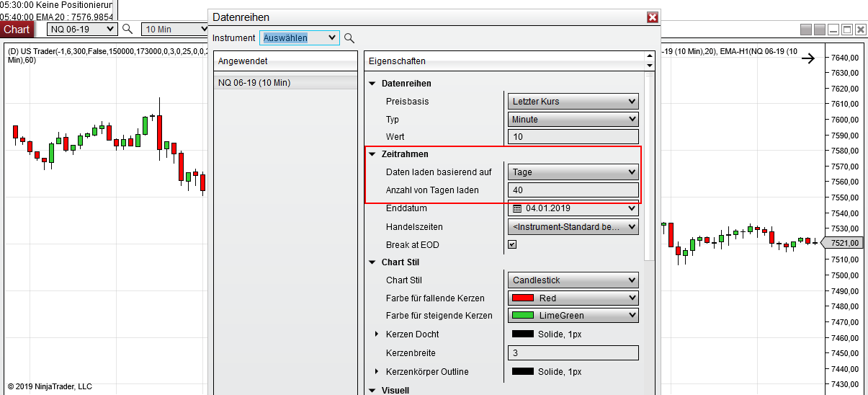Open the Chart Stil Candlestick dropdown

[573, 280]
